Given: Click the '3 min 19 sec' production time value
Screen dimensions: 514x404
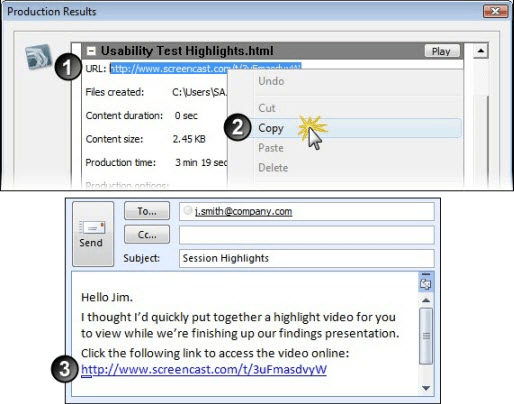Looking at the screenshot, I should [x=201, y=162].
